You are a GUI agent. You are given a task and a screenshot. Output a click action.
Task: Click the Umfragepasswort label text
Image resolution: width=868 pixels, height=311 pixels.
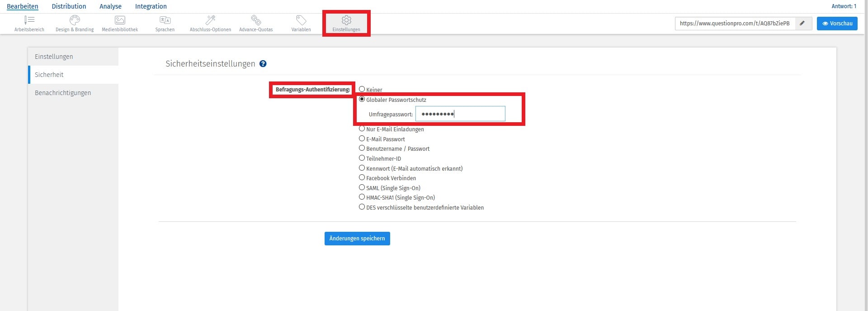pyautogui.click(x=391, y=115)
